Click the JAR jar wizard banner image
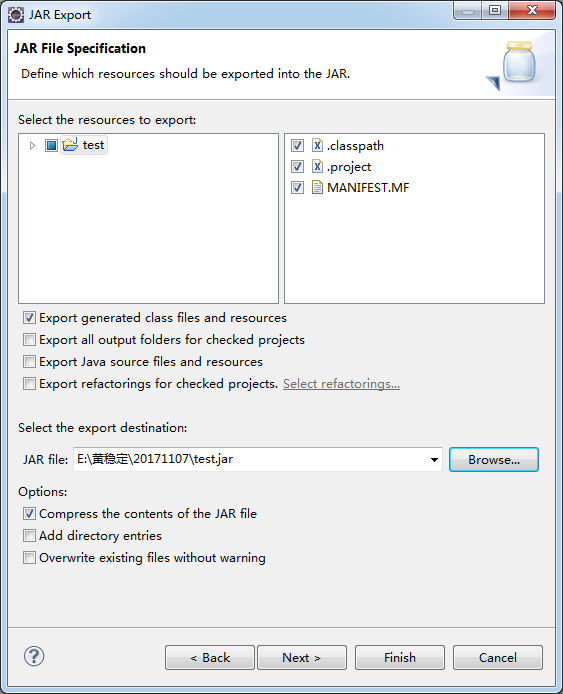 coord(518,63)
